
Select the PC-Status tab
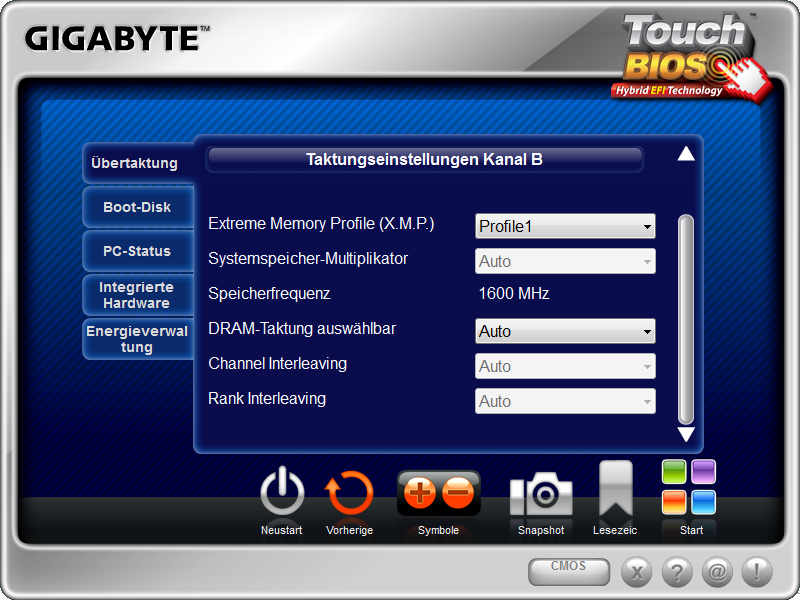coord(138,251)
